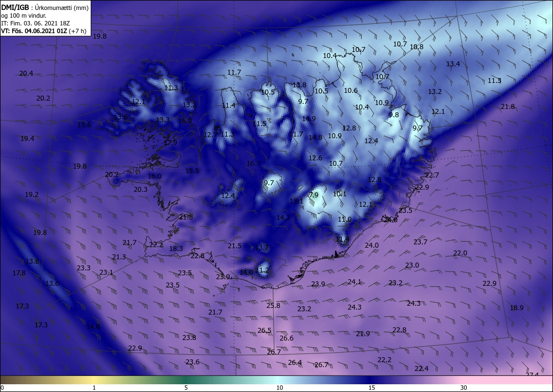
Task: Click the map value 24.1
Action: click(354, 281)
